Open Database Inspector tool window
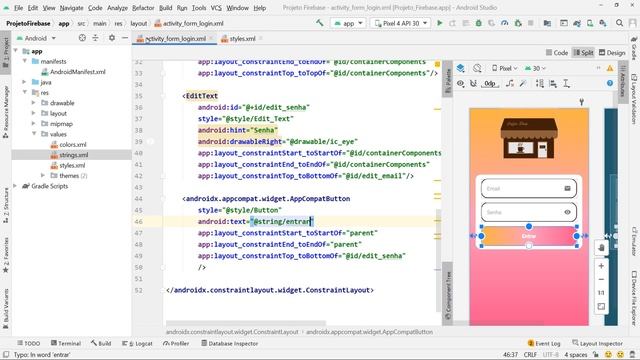 230,343
